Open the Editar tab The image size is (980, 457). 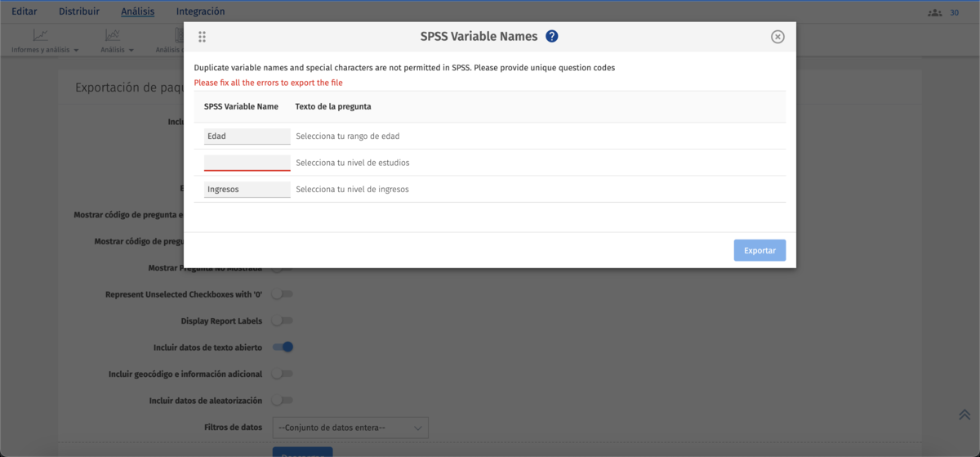point(24,11)
